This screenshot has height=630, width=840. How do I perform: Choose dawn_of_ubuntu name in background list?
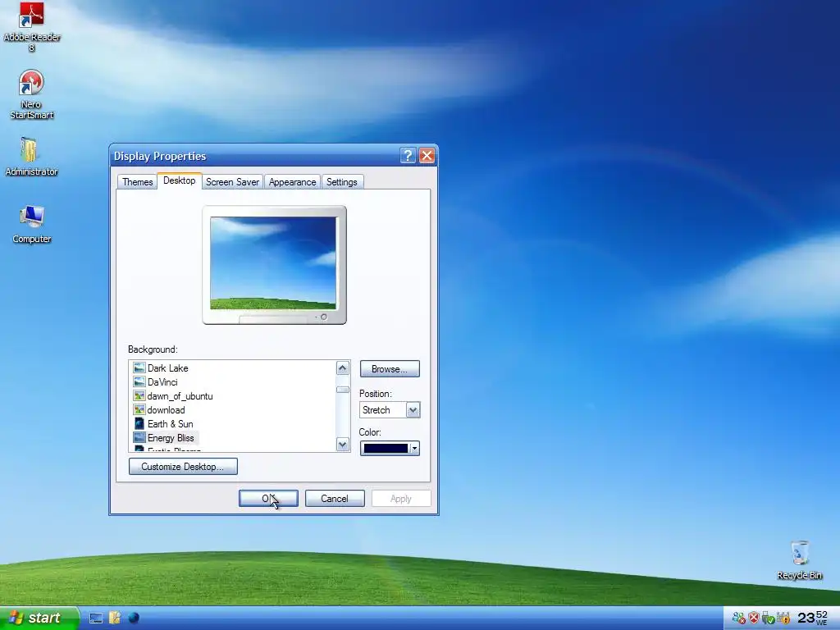point(180,396)
